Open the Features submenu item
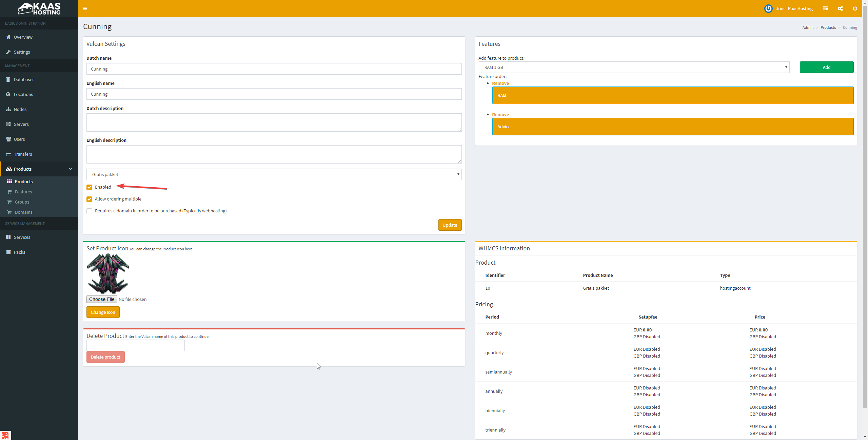Screen dimensions: 868x440 (x=23, y=192)
